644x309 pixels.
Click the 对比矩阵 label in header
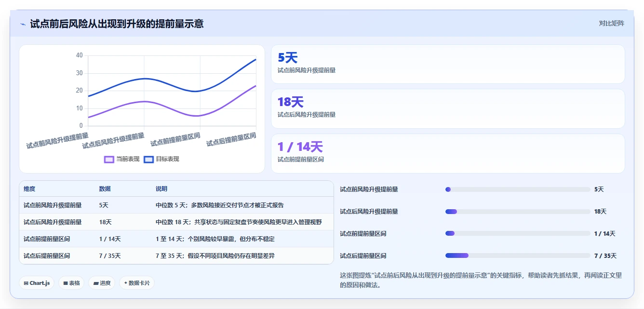611,23
